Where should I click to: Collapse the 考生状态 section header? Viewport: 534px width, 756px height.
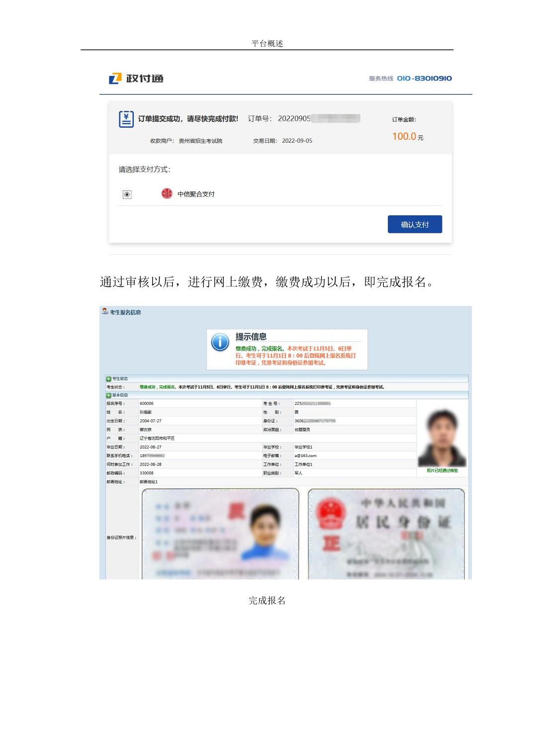click(120, 379)
